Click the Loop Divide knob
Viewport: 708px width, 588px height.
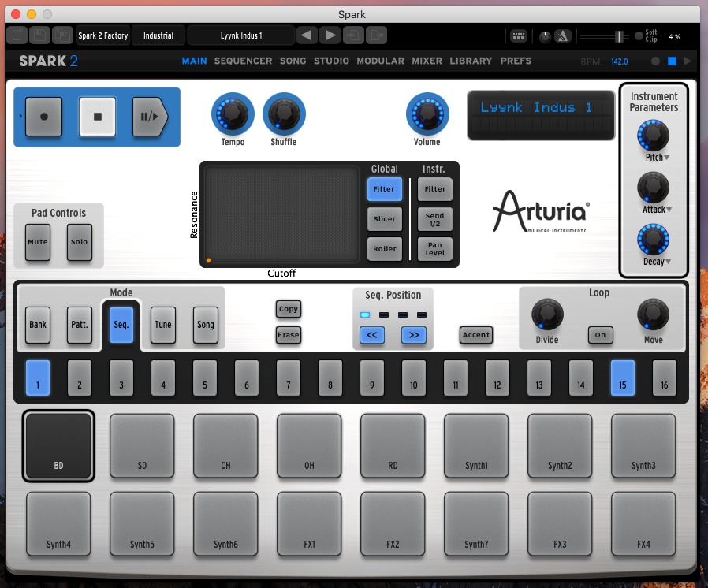point(547,314)
